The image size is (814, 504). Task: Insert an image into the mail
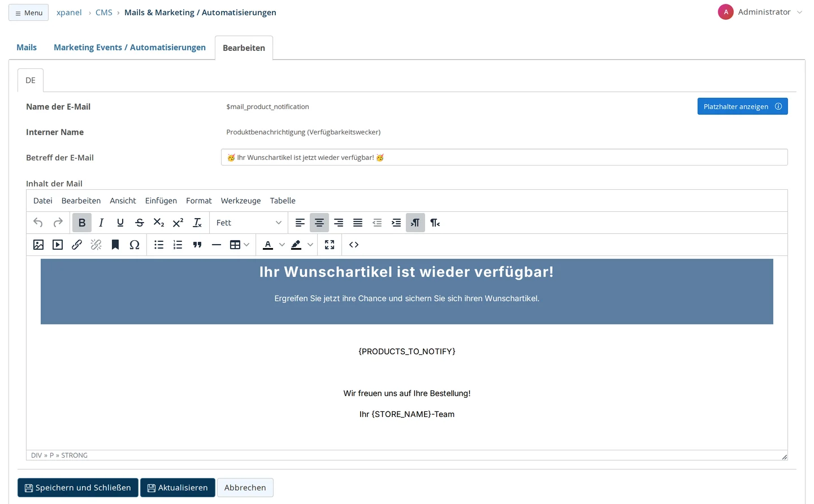click(x=38, y=245)
